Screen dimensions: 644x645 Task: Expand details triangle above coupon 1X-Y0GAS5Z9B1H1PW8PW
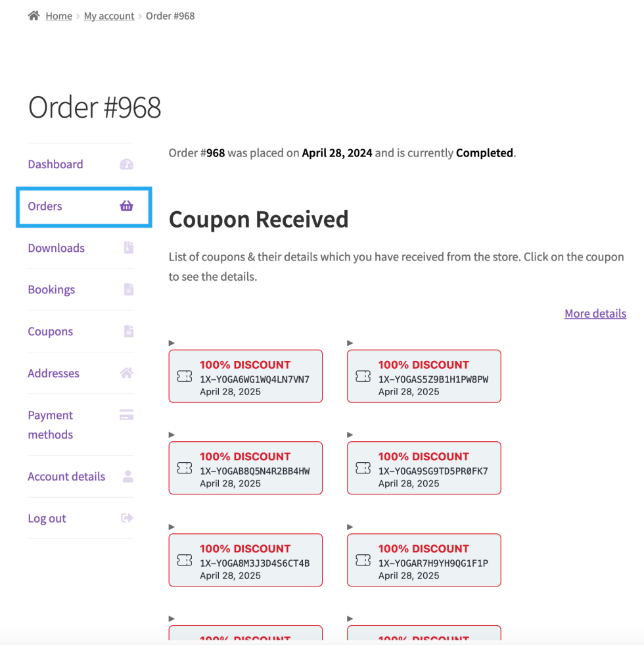[x=350, y=343]
